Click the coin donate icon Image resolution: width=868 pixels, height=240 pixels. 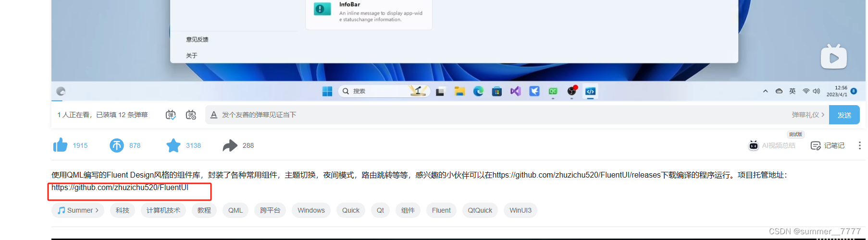coord(117,145)
